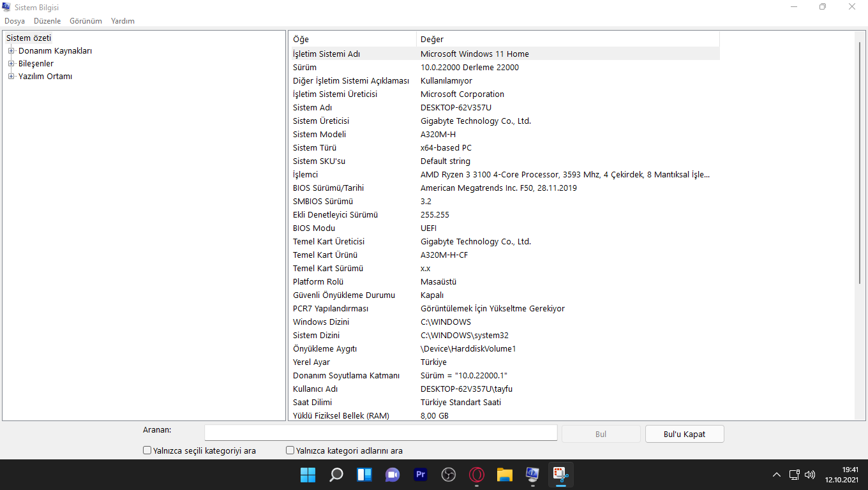Expand the Bileşenler tree node

pos(11,64)
